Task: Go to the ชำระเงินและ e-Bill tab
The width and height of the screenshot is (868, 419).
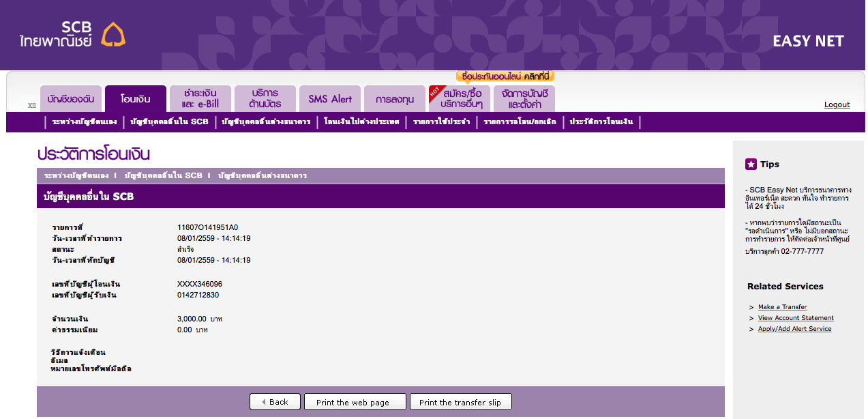Action: 200,99
